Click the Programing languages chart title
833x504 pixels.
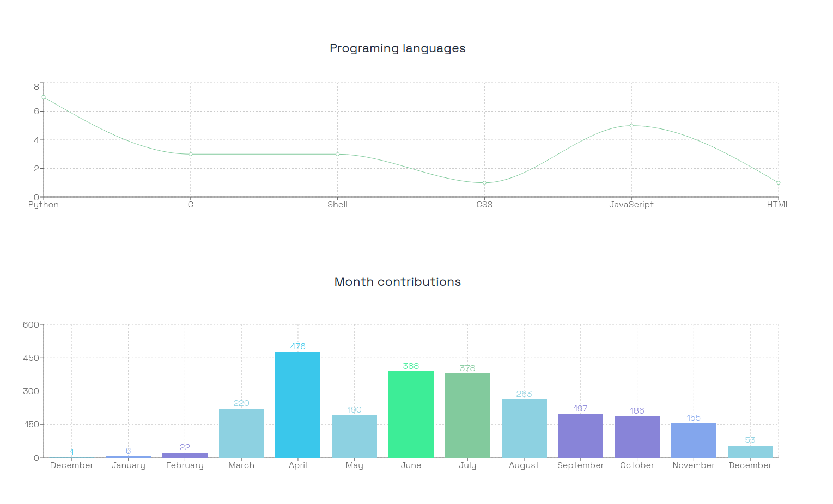(x=397, y=48)
